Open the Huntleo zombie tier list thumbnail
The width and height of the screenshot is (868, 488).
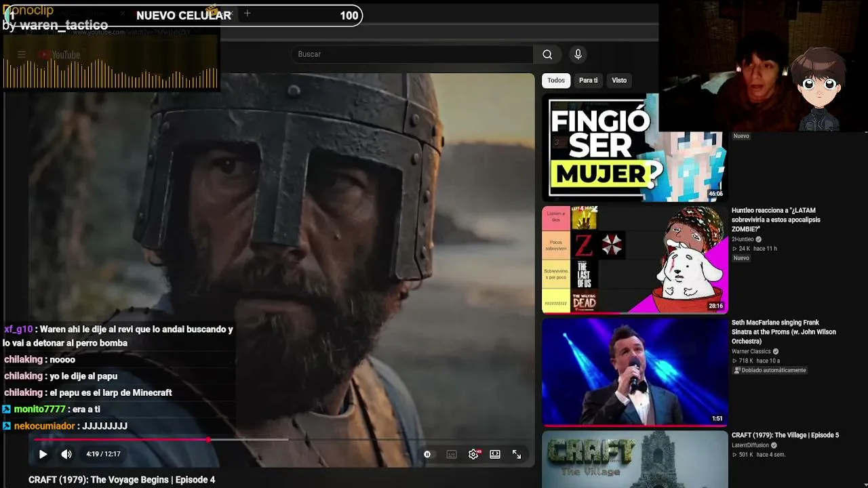[635, 260]
